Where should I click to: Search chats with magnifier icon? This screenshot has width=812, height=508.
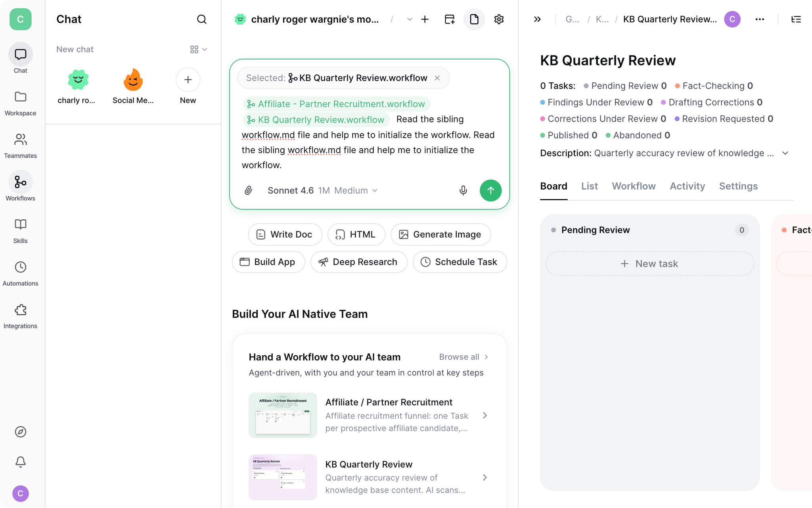pos(201,19)
